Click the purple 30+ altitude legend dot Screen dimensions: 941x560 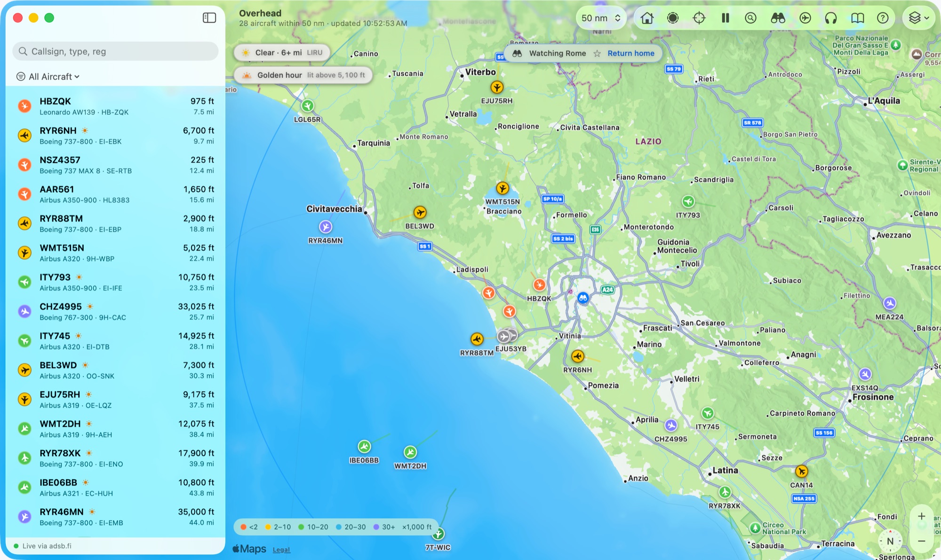376,527
